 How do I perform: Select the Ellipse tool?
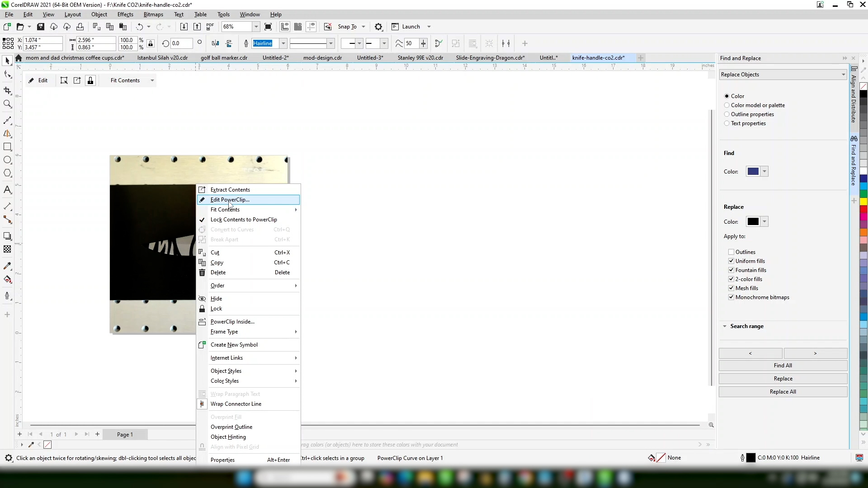[x=7, y=160]
